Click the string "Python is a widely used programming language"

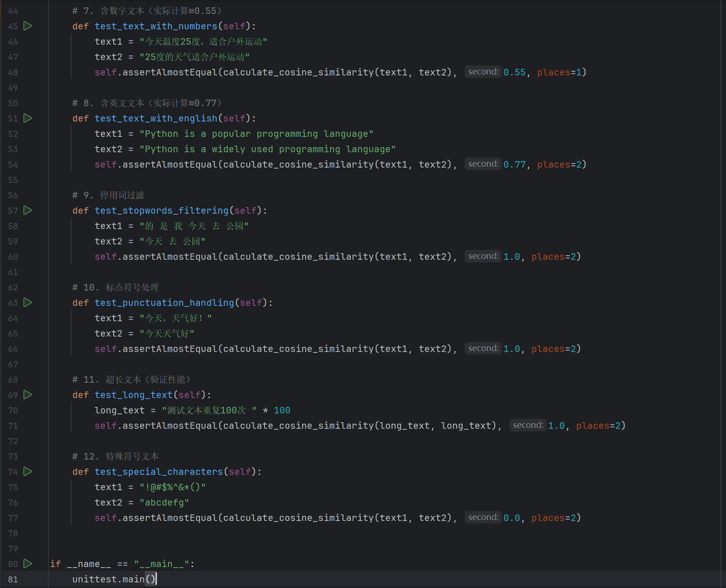268,149
